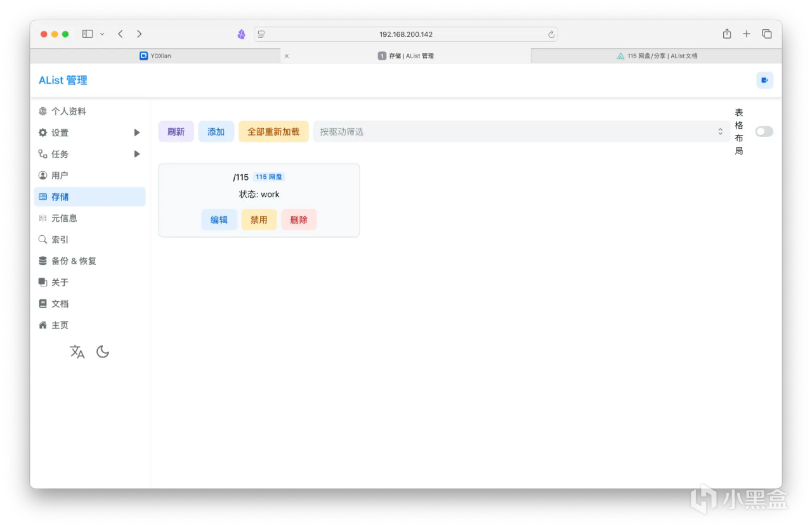The image size is (812, 528).
Task: Open the Safari share icon
Action: click(727, 34)
